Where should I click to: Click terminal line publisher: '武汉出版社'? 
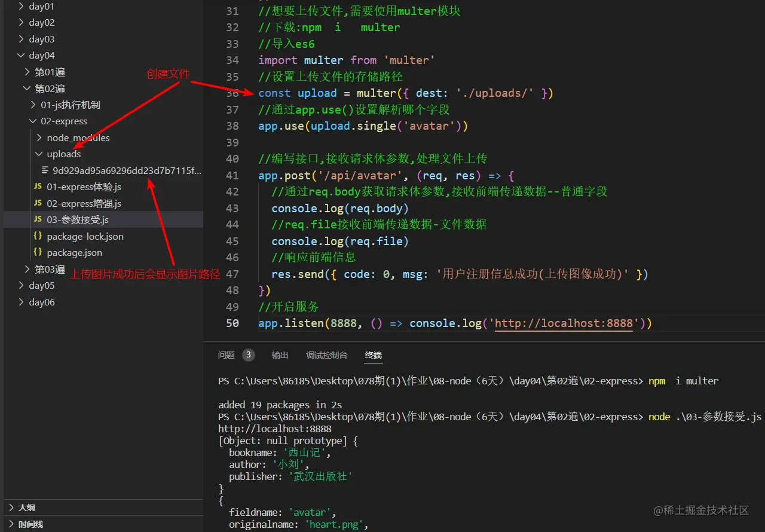click(x=290, y=476)
